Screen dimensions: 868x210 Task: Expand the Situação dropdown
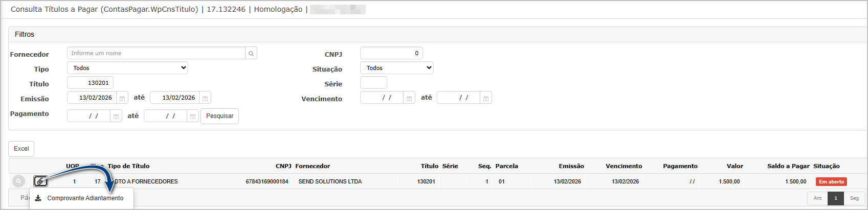pyautogui.click(x=396, y=68)
